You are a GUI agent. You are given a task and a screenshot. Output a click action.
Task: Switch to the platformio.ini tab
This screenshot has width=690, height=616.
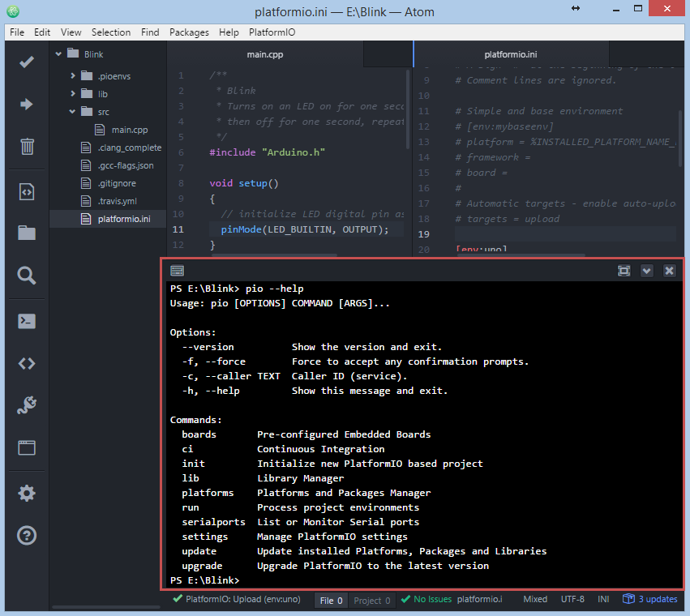coord(511,54)
